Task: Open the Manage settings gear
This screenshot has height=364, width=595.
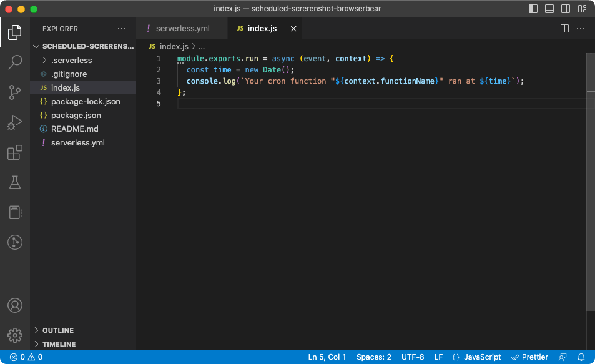Action: click(14, 335)
